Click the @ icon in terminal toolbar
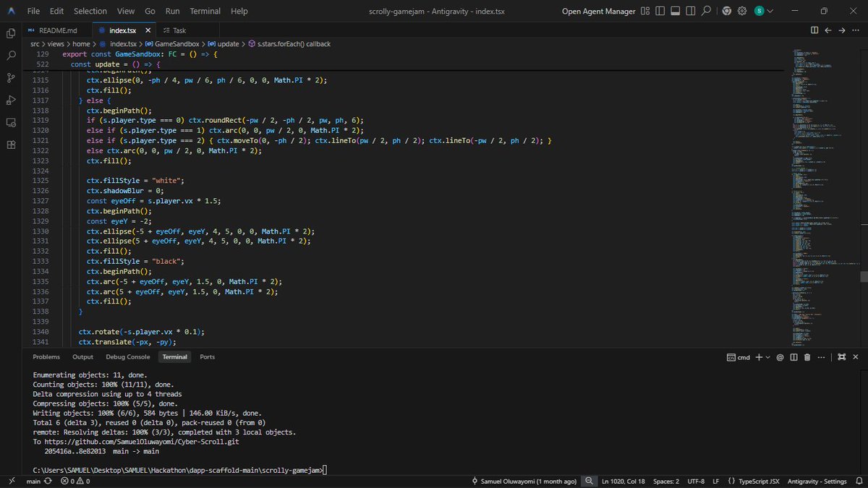The image size is (868, 488). [780, 357]
